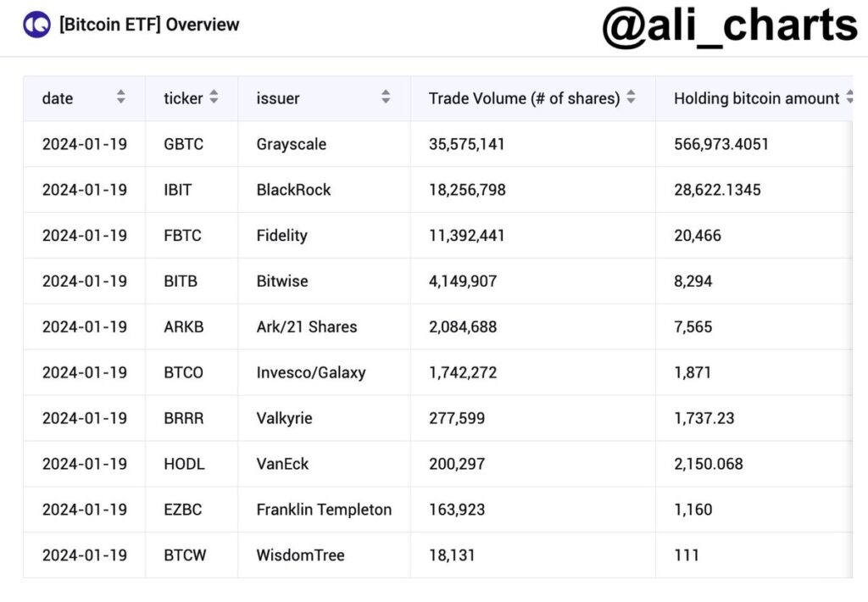This screenshot has height=602, width=868.
Task: Open the [Bitcoin ETF] Overview title
Action: pos(149,25)
